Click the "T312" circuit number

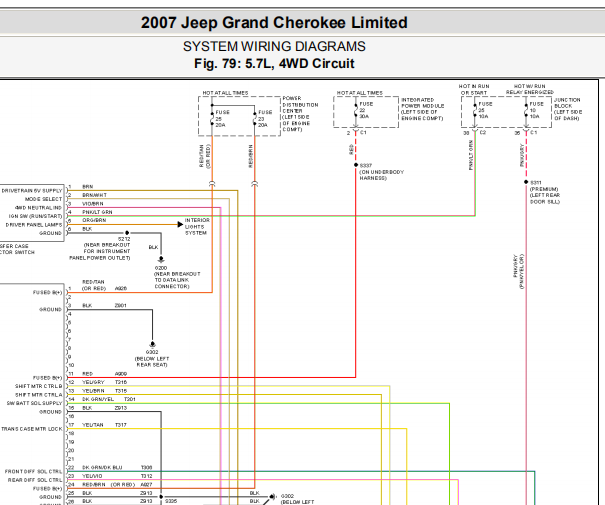coord(146,476)
